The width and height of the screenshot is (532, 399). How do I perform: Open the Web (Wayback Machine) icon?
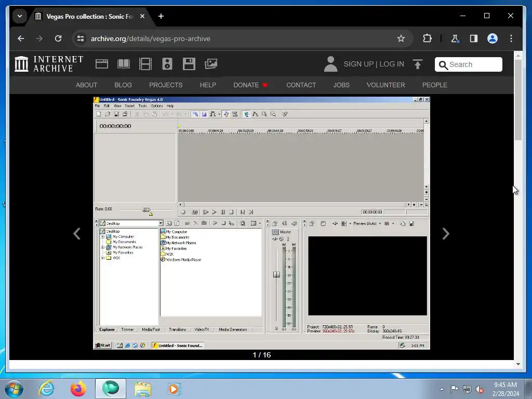(102, 64)
